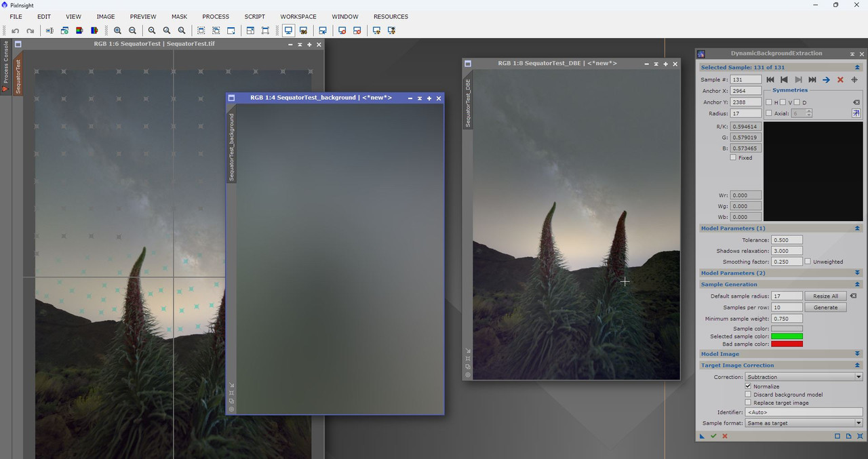Viewport: 868px width, 459px height.
Task: Click the RGB channels icon in toolbar
Action: point(79,31)
